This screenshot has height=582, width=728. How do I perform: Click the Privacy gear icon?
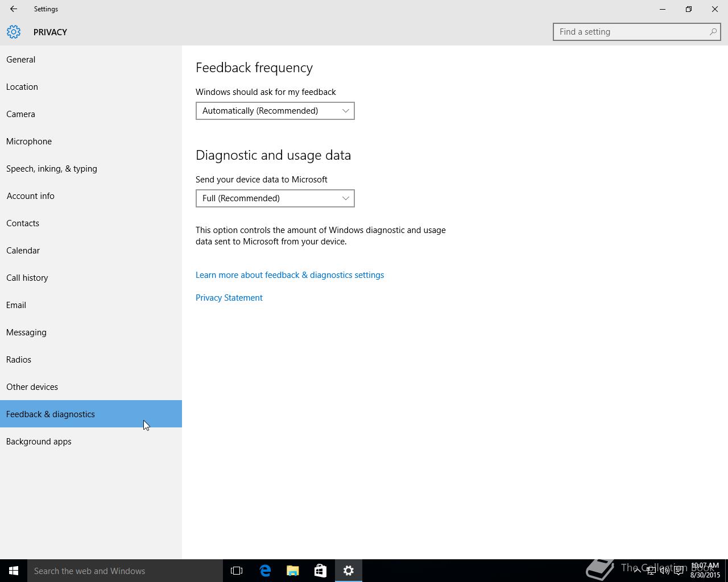(14, 32)
